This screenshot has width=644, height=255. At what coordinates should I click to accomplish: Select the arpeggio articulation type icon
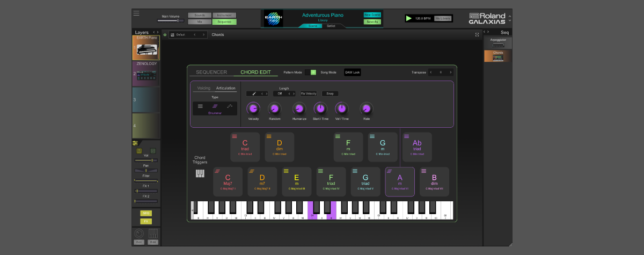click(x=229, y=106)
